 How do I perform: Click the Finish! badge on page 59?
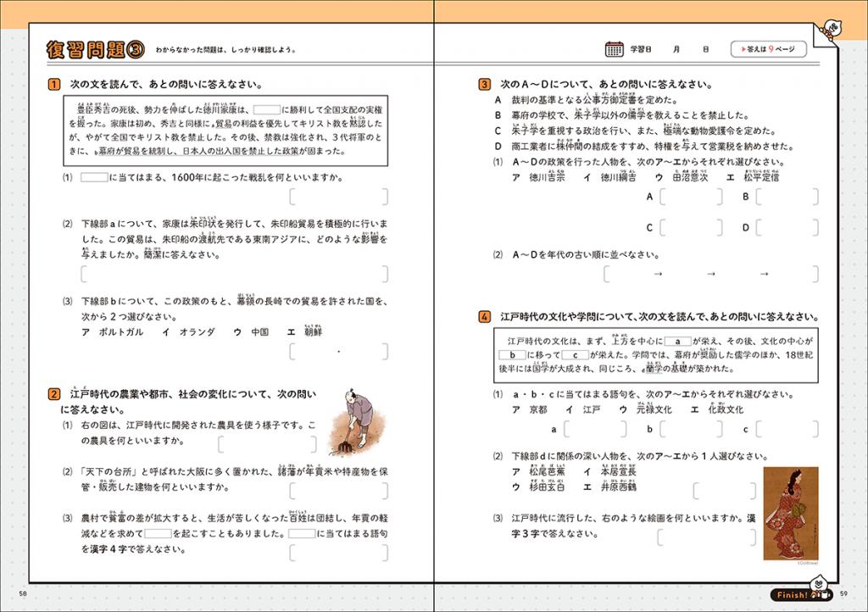pyautogui.click(x=800, y=595)
